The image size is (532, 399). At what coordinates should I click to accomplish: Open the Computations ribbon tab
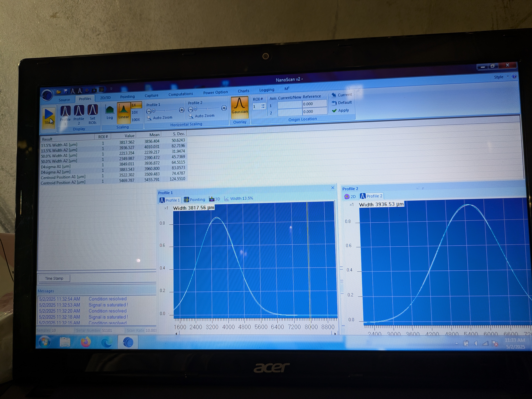tap(181, 94)
